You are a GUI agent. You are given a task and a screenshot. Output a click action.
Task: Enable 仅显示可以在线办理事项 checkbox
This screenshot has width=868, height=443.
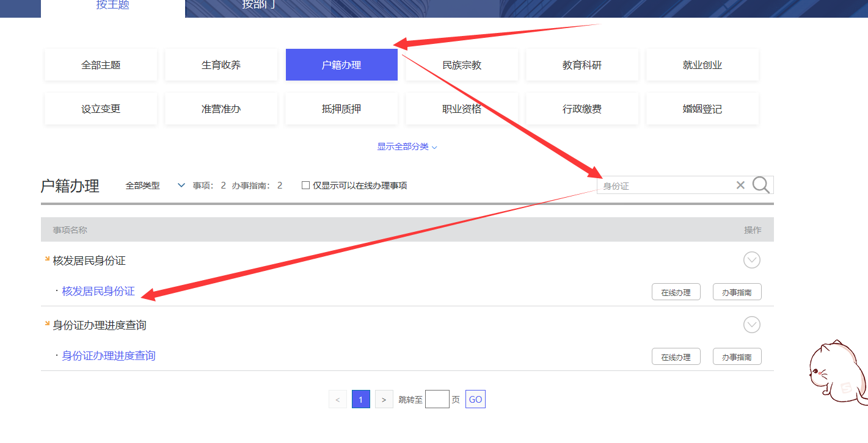(x=305, y=185)
